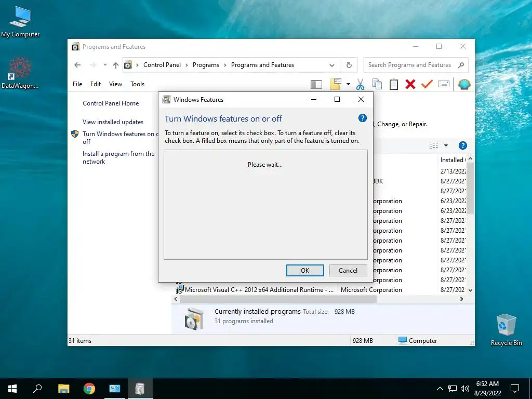Click the Control Panel taskbar icon
The height and width of the screenshot is (399, 532).
point(115,389)
